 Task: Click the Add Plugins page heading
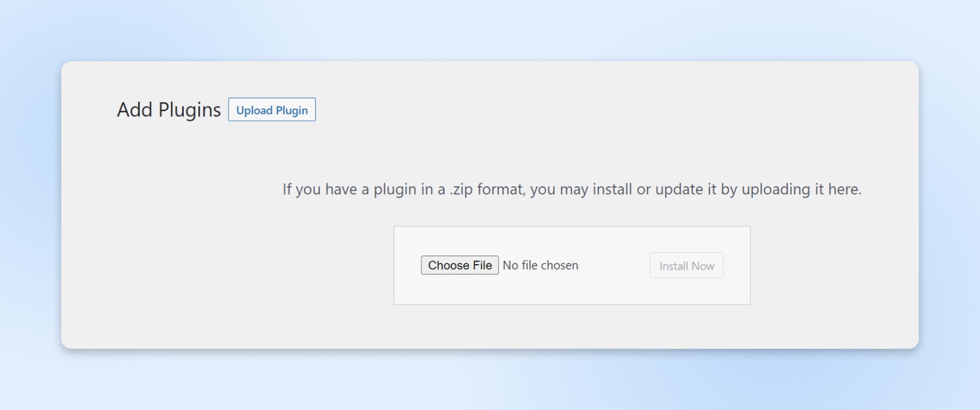click(x=168, y=110)
